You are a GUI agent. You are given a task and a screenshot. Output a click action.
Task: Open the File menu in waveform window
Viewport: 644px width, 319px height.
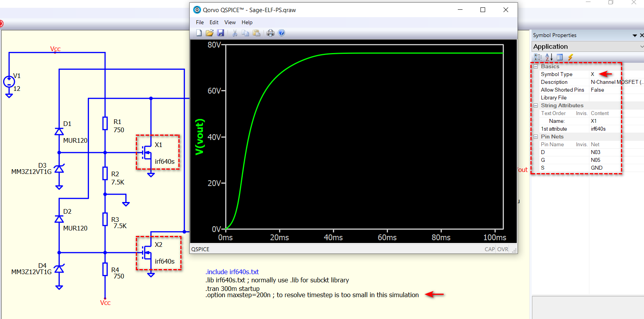tap(200, 22)
